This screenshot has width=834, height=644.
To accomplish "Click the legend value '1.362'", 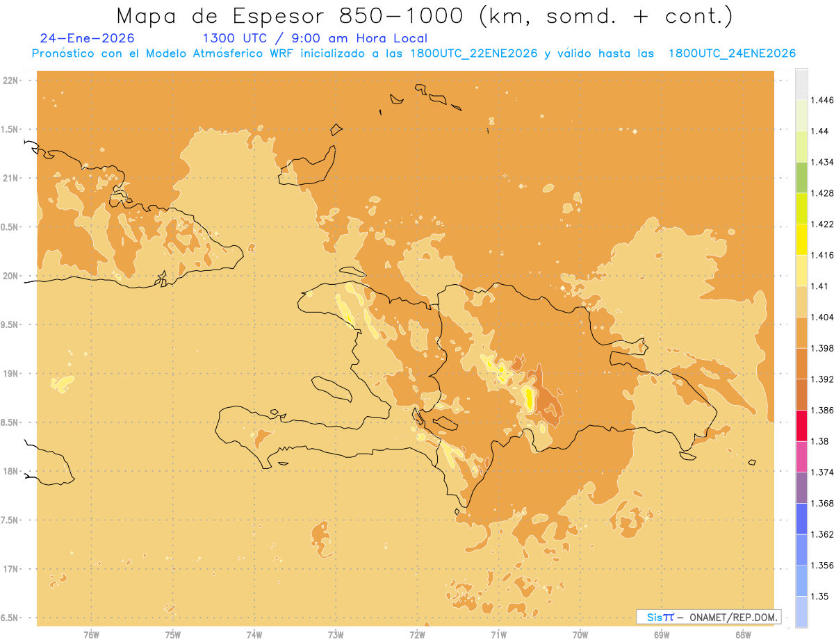I will (822, 534).
